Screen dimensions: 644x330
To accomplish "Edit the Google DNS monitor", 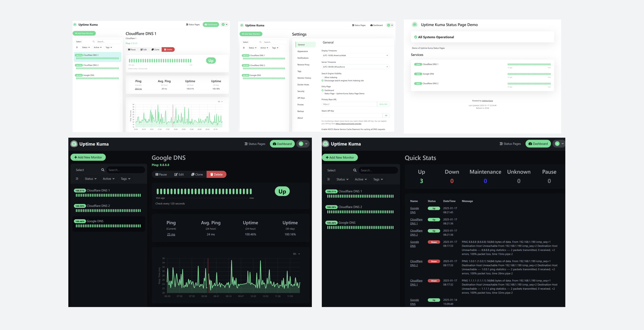I will pos(179,175).
